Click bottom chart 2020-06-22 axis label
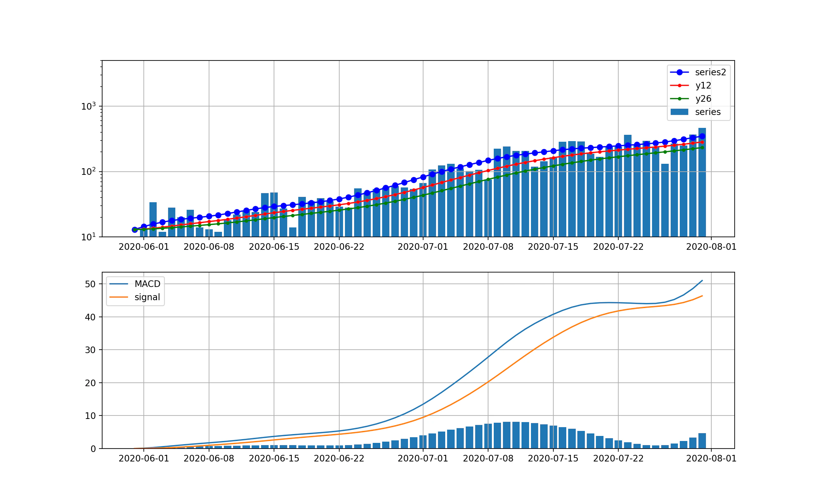The width and height of the screenshot is (816, 504). 339,458
